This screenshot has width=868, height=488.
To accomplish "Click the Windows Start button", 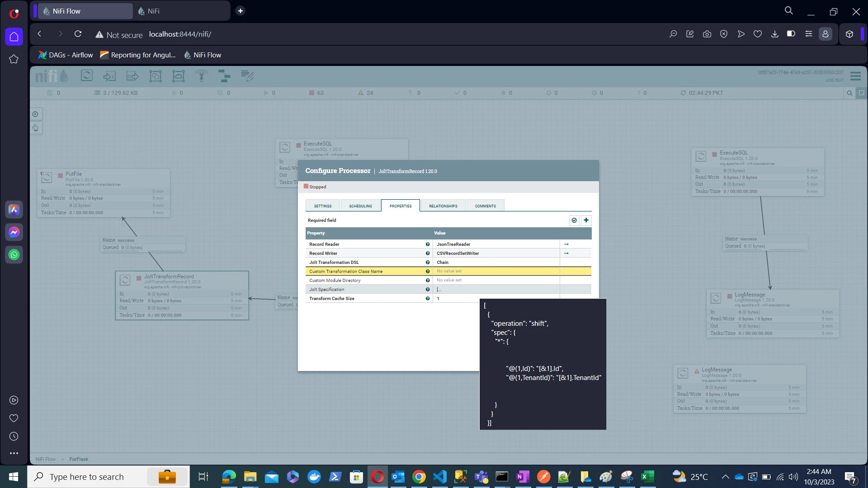I will pyautogui.click(x=14, y=477).
